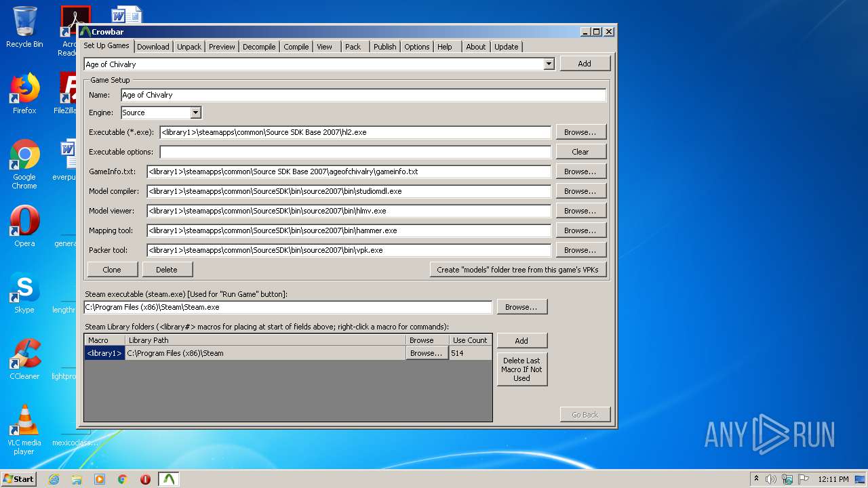
Task: Click Add button next to game list
Action: 585,64
